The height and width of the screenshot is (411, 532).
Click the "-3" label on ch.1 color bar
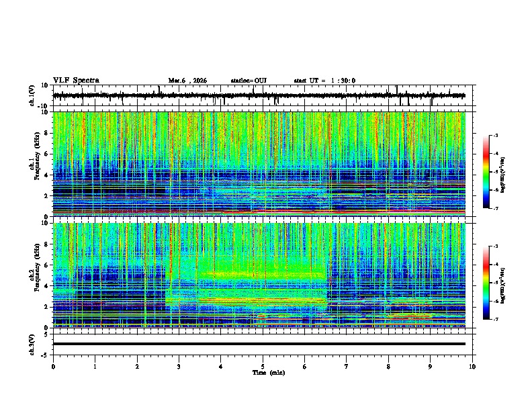(x=495, y=135)
